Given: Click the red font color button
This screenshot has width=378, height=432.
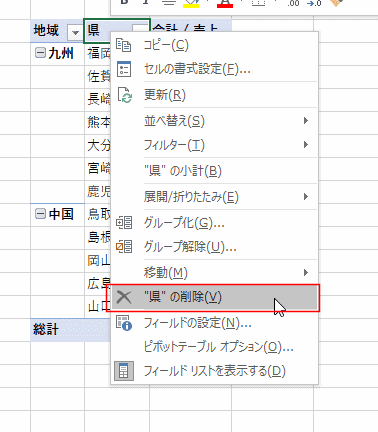Looking at the screenshot, I should pyautogui.click(x=225, y=4).
